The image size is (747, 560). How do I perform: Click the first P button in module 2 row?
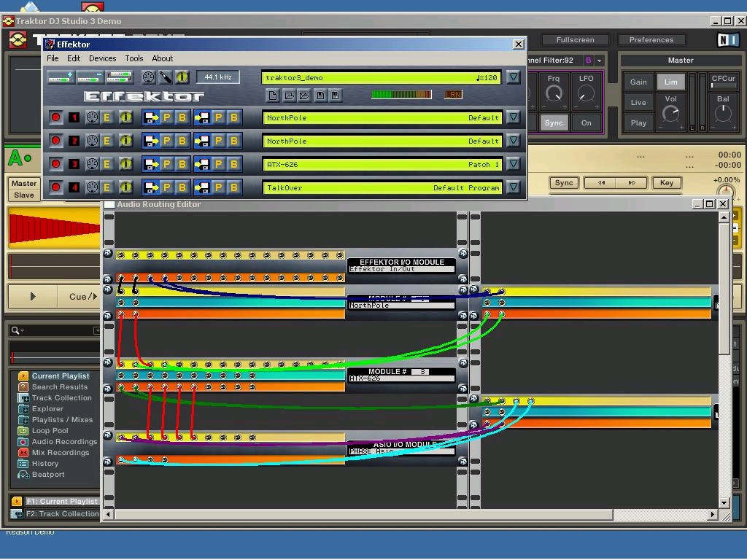[x=167, y=141]
